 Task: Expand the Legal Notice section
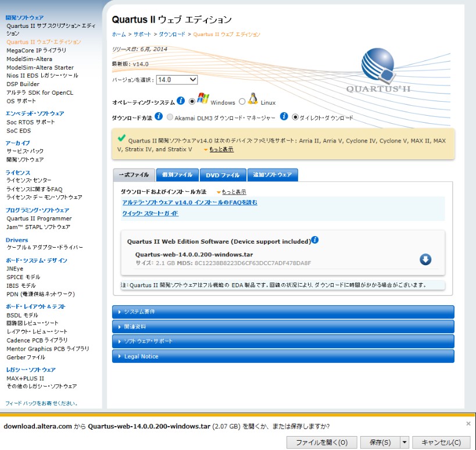283,356
